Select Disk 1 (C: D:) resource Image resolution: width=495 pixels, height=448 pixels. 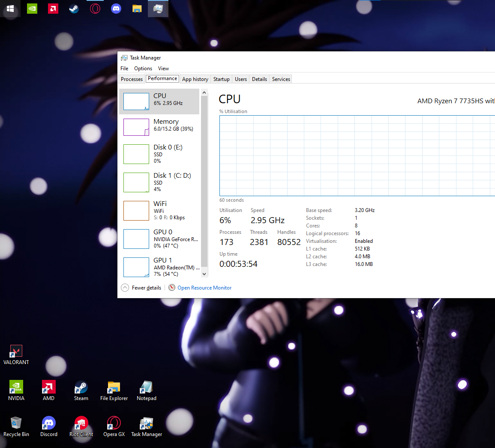pyautogui.click(x=159, y=182)
